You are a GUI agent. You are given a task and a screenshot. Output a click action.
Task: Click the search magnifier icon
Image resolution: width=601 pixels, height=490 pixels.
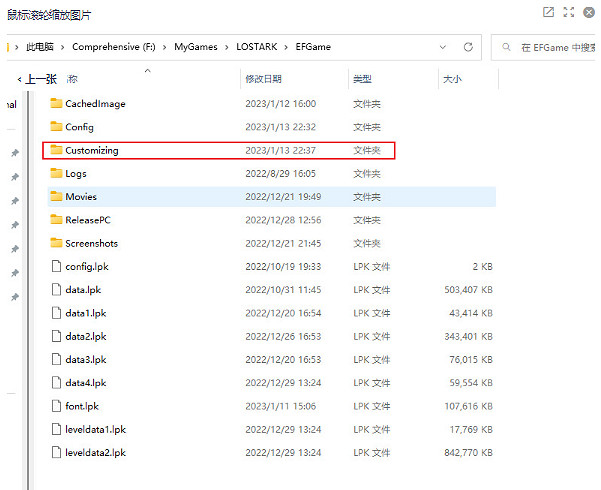point(507,47)
